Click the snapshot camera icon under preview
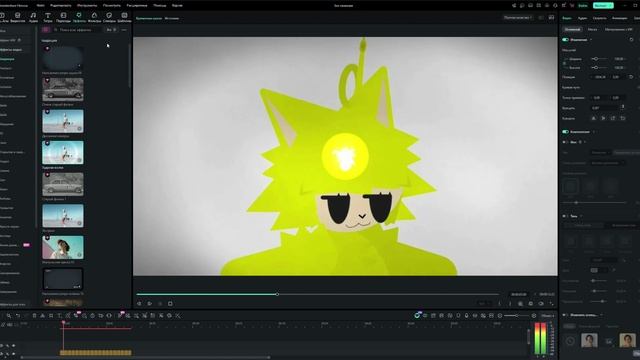The height and width of the screenshot is (360, 640). point(531,304)
